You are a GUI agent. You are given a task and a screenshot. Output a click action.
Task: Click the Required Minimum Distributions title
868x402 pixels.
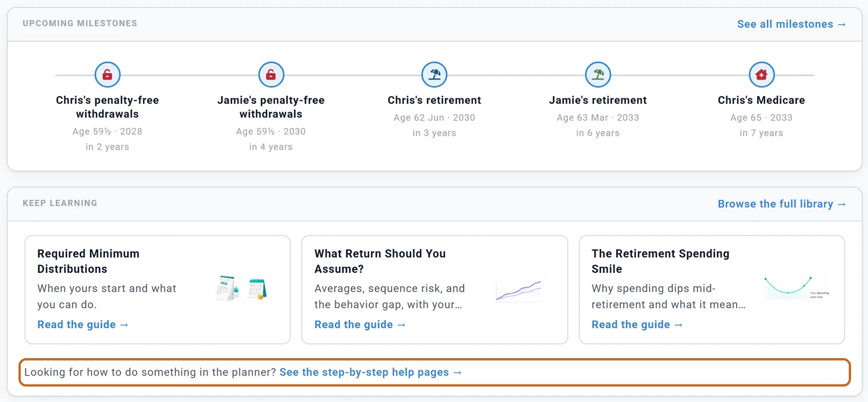(88, 261)
